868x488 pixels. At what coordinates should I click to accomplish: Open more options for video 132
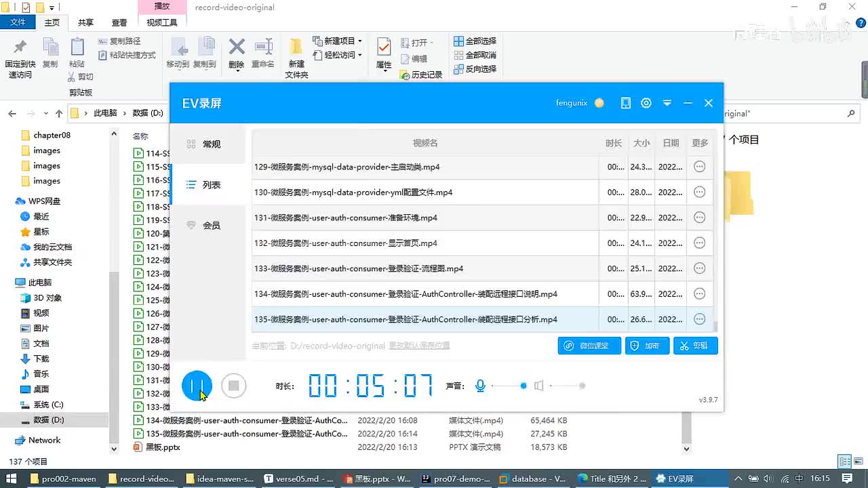click(x=700, y=243)
